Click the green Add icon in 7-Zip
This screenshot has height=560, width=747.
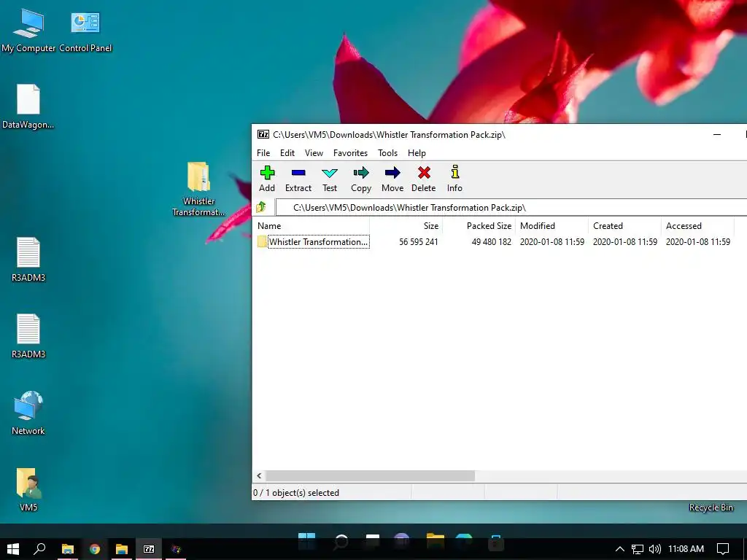(267, 173)
